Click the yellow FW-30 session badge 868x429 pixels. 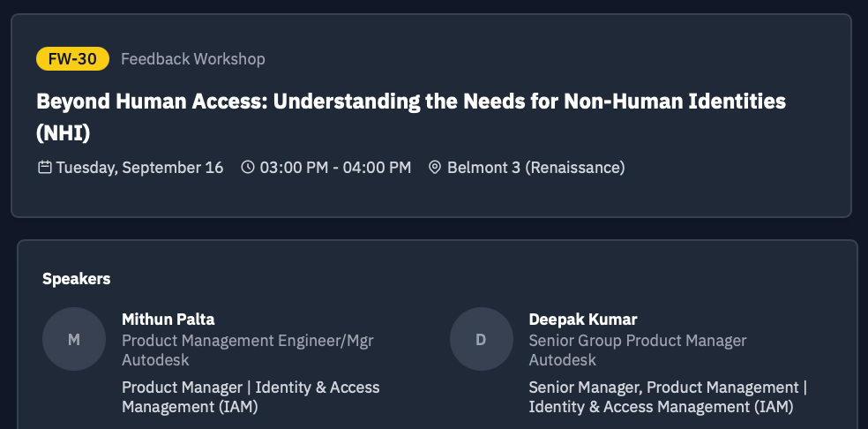(72, 59)
